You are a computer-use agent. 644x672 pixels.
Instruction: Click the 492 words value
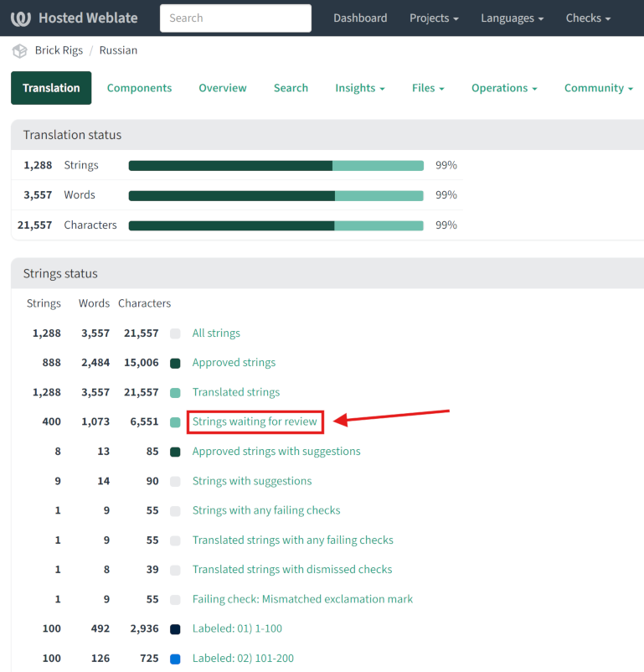100,628
